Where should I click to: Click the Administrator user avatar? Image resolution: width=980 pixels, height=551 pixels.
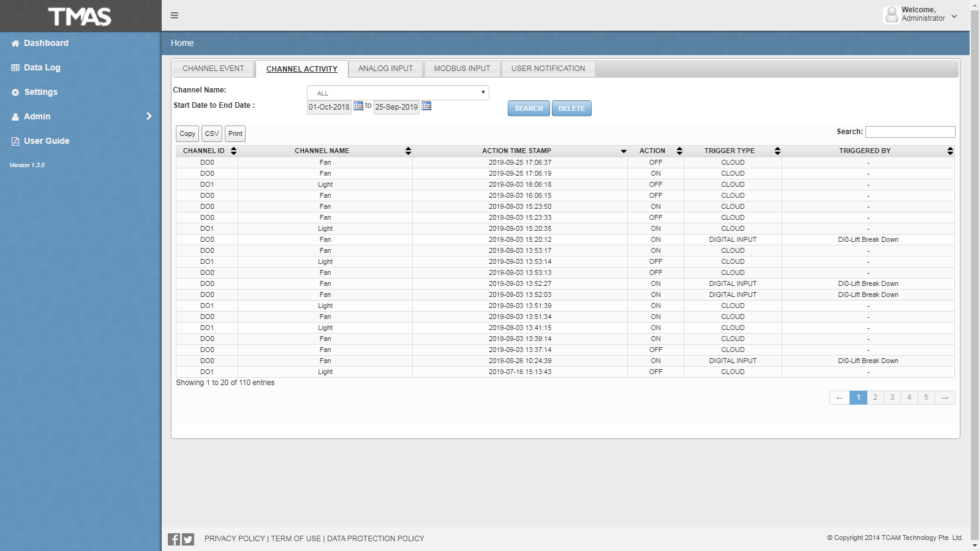point(891,14)
